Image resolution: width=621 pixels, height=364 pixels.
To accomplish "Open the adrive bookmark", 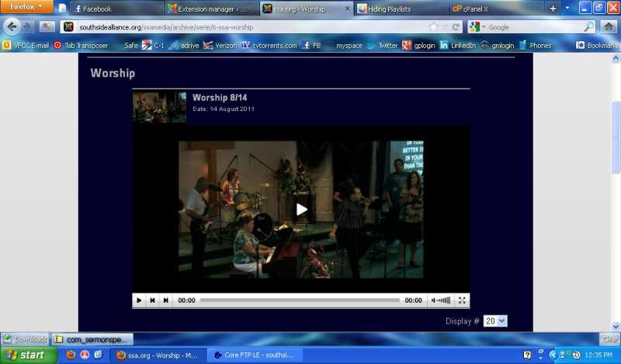I will (x=185, y=46).
